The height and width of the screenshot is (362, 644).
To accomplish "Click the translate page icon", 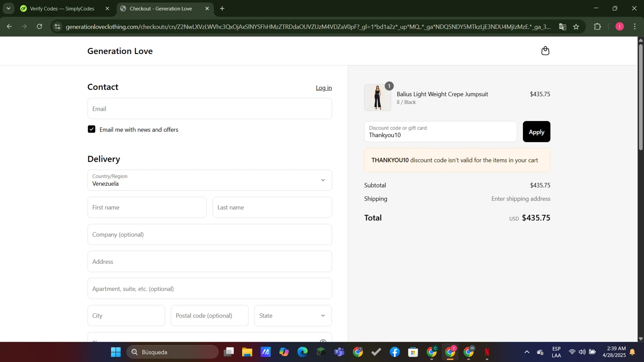I will (562, 27).
